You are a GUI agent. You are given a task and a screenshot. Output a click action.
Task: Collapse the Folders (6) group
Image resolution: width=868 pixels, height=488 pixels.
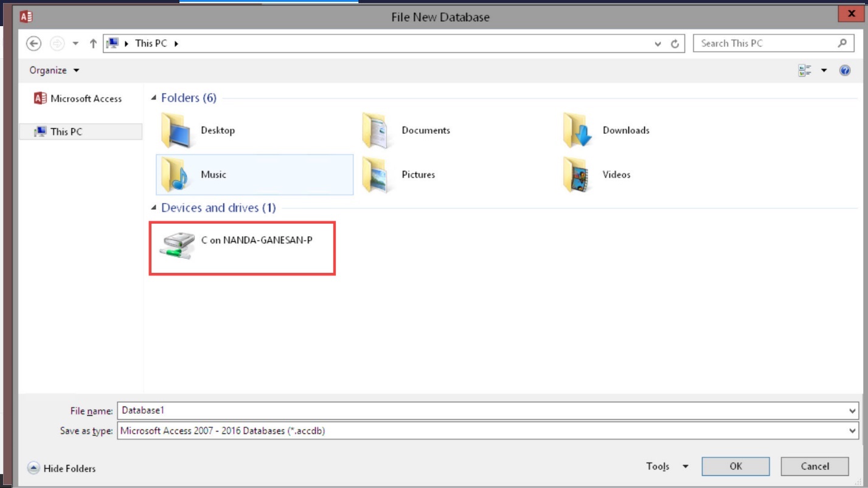pyautogui.click(x=154, y=98)
